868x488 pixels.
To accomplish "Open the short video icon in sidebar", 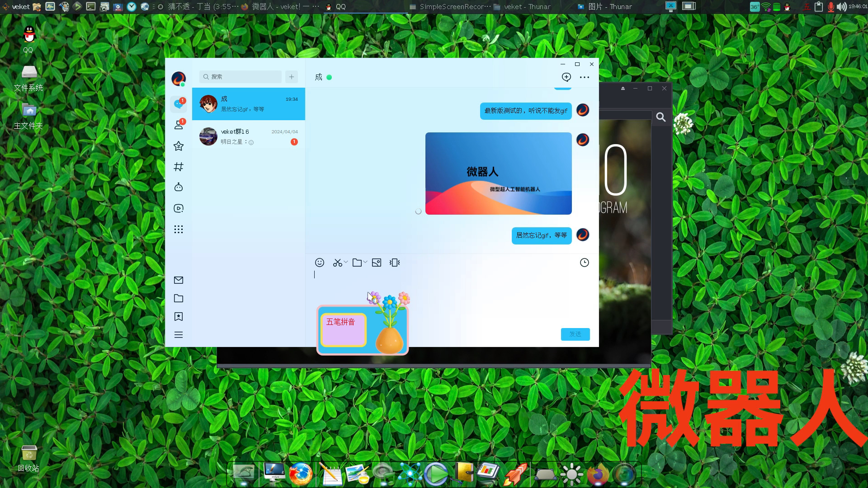I will point(179,208).
